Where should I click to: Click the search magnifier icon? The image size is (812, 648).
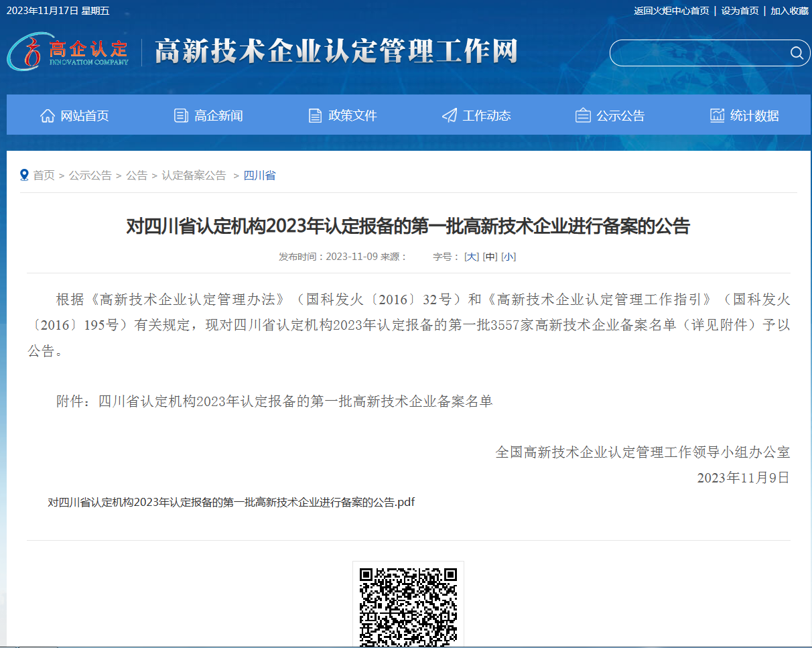point(796,54)
